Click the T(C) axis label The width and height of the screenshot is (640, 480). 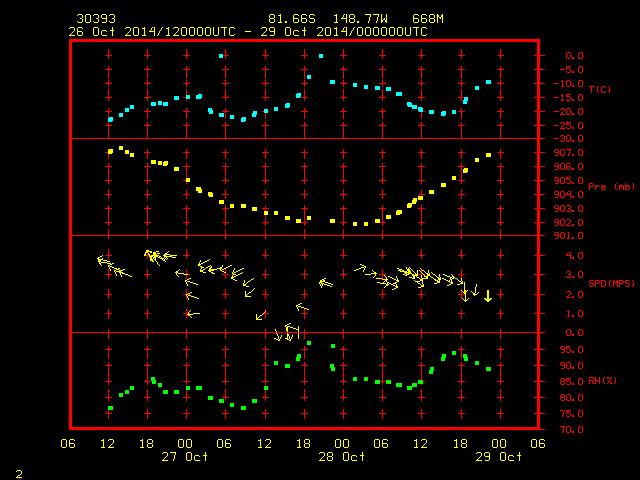coord(600,89)
